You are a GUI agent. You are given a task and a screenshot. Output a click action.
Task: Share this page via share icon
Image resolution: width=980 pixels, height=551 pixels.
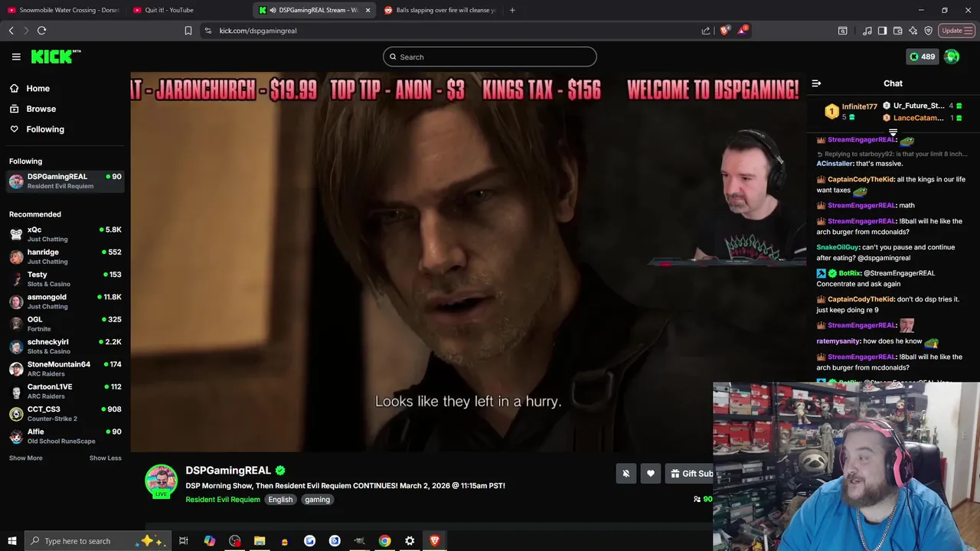pyautogui.click(x=706, y=31)
